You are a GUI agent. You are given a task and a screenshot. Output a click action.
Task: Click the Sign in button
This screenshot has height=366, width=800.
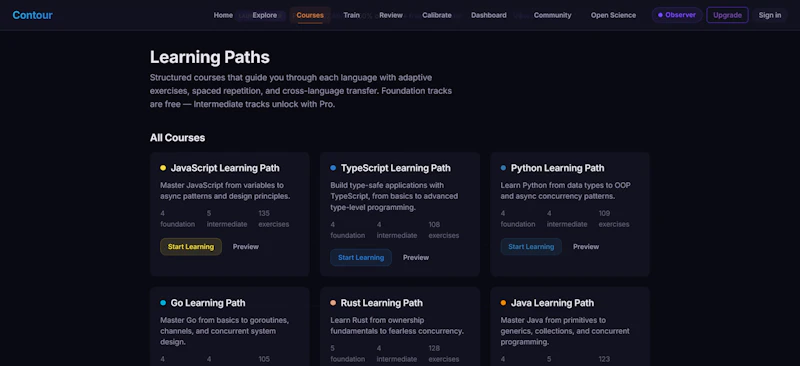770,15
